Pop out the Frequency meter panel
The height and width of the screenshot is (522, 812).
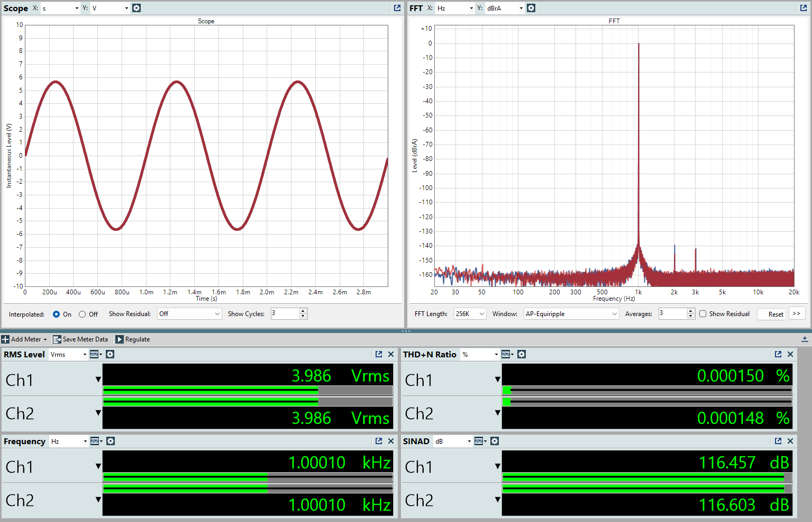tap(379, 441)
